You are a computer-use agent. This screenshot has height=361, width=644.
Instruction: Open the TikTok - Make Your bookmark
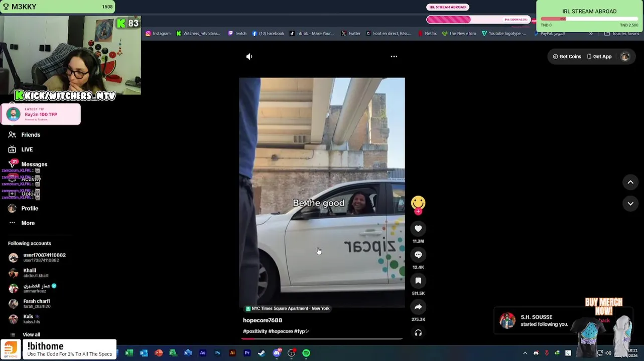pos(311,34)
